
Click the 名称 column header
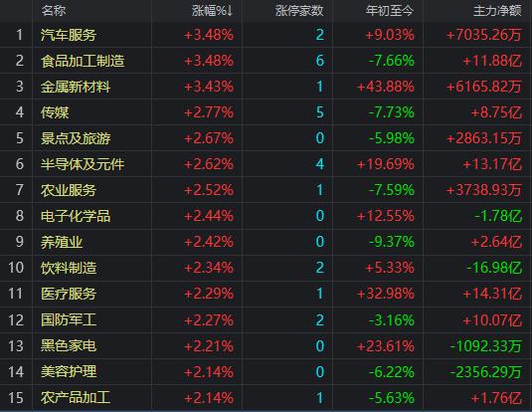54,11
